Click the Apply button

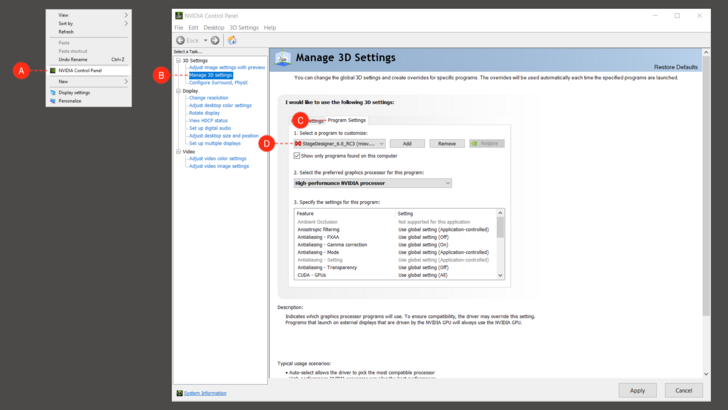click(637, 390)
